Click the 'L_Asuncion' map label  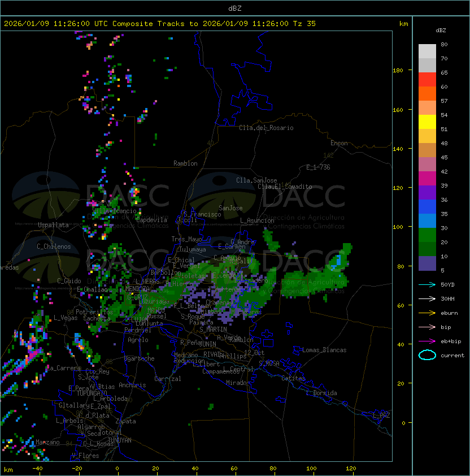257,220
